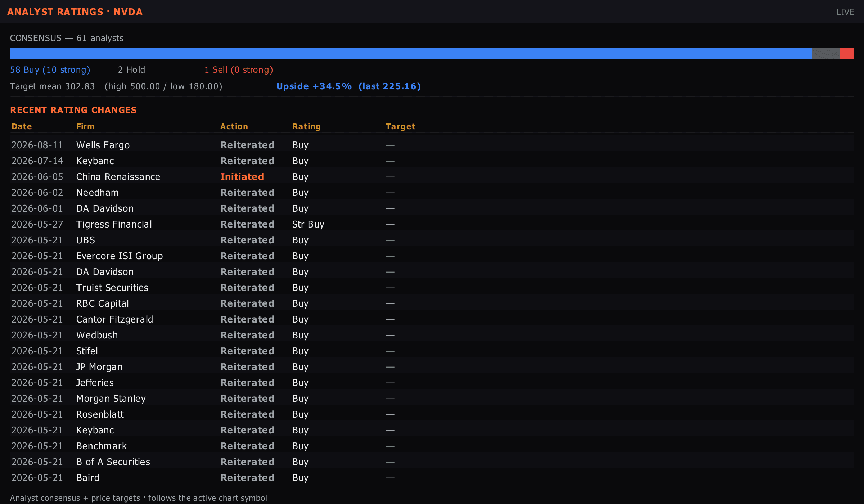
Task: Click the blue Buy segment of consensus bar
Action: tap(411, 53)
